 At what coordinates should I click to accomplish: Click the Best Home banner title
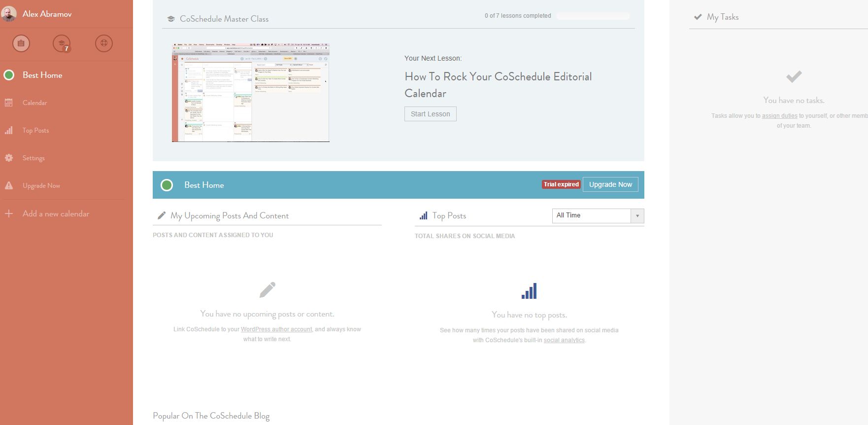[204, 185]
